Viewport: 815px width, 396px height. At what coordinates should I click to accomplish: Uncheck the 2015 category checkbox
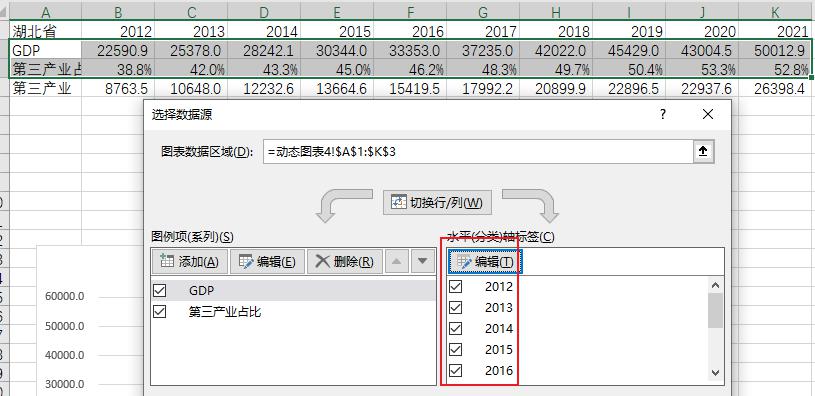click(455, 350)
